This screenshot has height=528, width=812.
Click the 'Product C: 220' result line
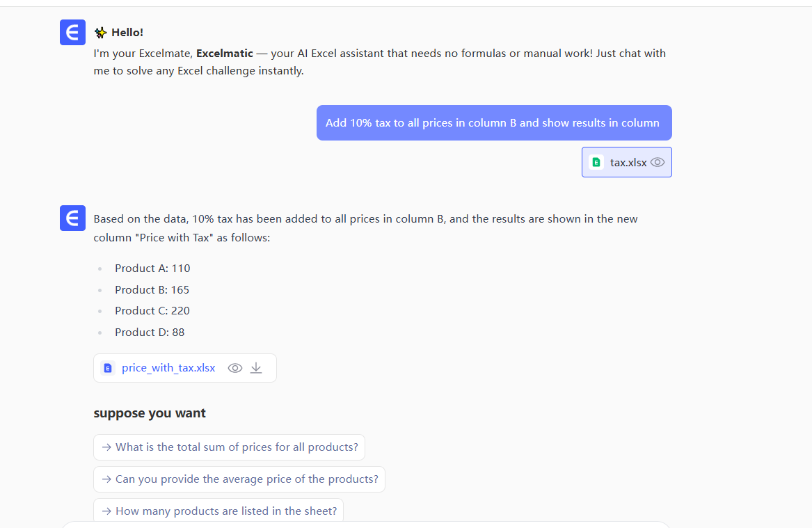(x=152, y=311)
